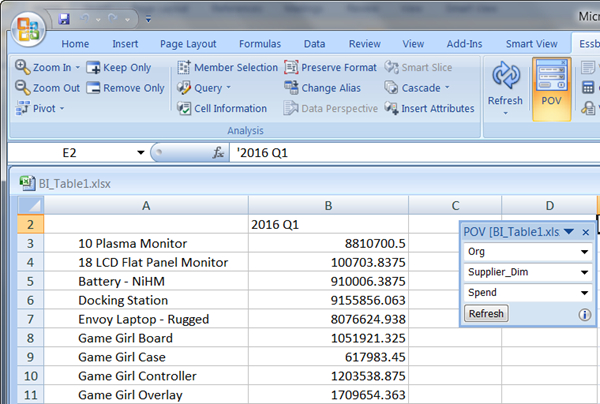The width and height of the screenshot is (600, 404).
Task: Open the Zoom In dropdown arrow
Action: click(x=78, y=67)
